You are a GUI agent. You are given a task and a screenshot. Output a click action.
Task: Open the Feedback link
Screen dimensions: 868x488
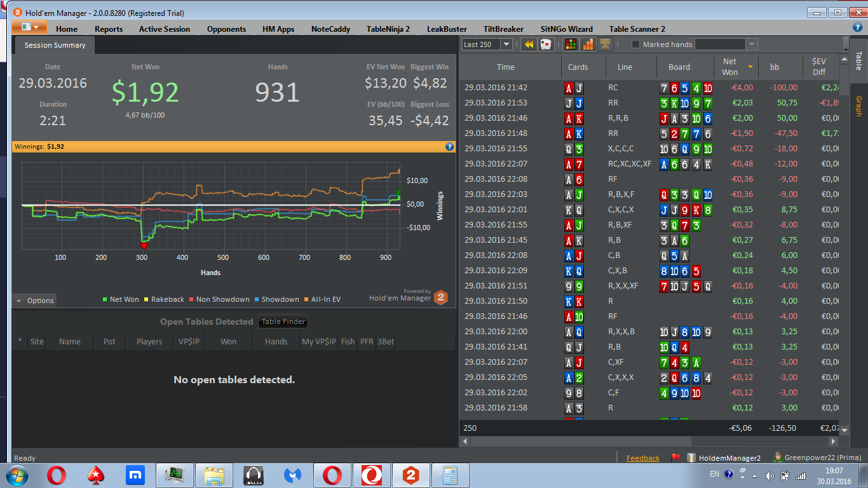pos(643,457)
